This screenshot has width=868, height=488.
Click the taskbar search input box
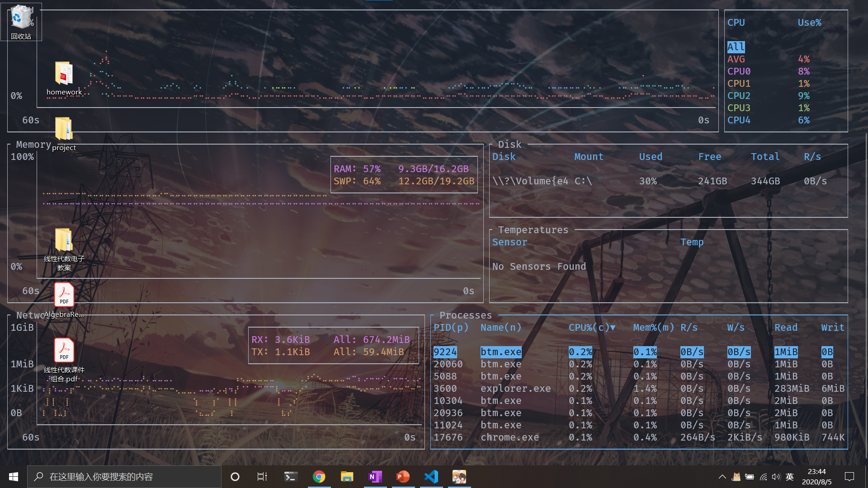pyautogui.click(x=124, y=477)
